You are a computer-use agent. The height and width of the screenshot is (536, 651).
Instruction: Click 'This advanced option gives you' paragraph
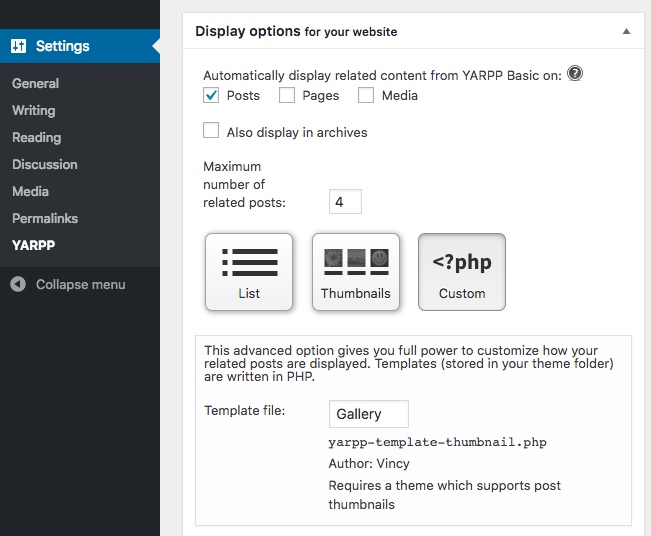[x=409, y=363]
